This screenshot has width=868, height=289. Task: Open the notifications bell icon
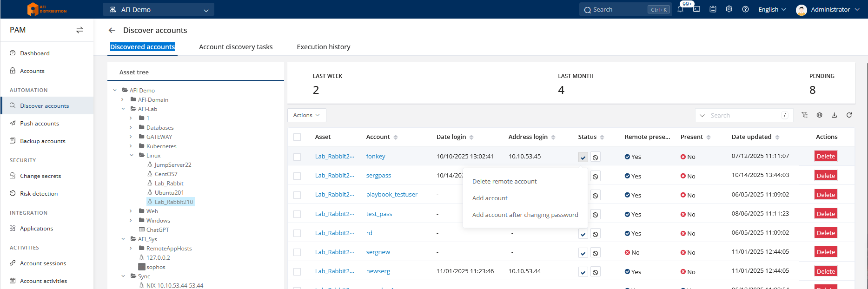click(680, 9)
